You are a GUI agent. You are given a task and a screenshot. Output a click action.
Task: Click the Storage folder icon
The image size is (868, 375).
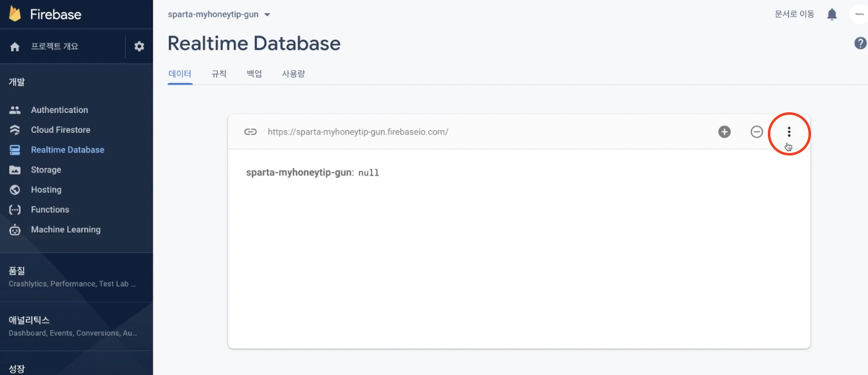15,170
